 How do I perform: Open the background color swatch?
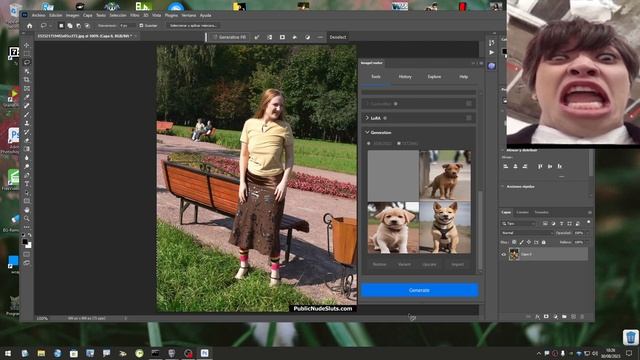click(x=29, y=245)
